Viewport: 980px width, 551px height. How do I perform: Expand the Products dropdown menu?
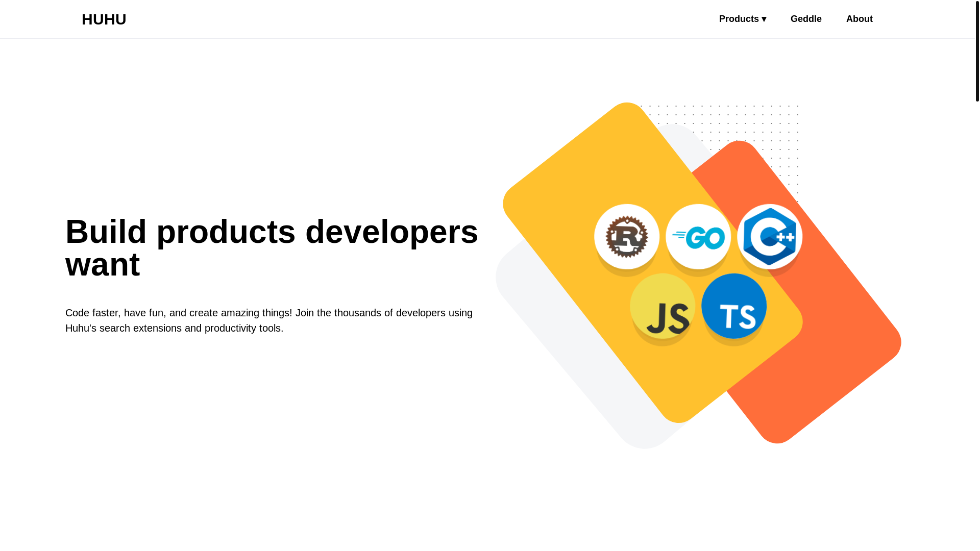tap(743, 19)
